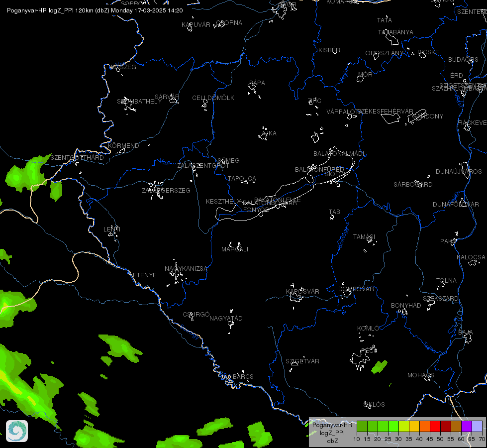Click the NAGYKANIZSA city label

click(x=186, y=269)
